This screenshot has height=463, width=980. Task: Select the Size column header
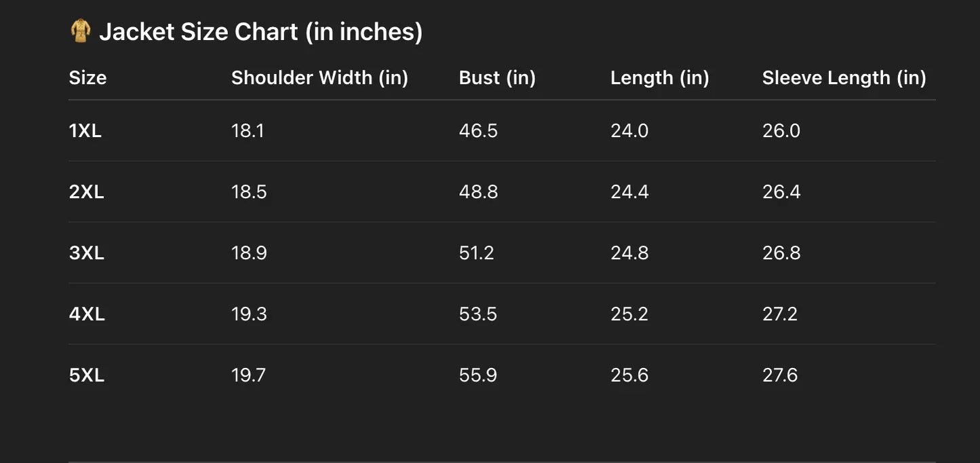pos(87,78)
